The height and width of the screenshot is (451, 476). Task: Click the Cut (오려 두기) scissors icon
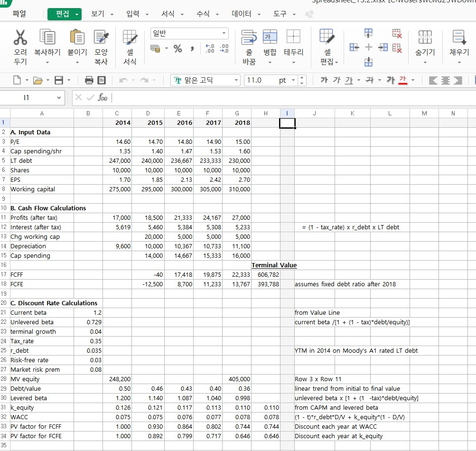point(20,38)
